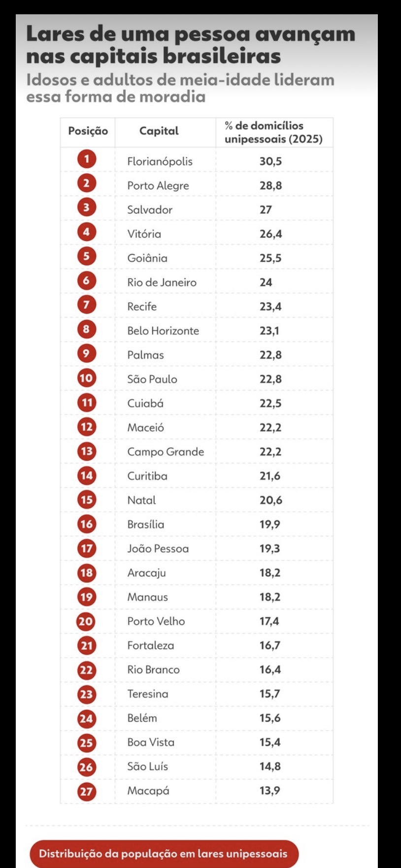Image resolution: width=401 pixels, height=868 pixels.
Task: Click the Posição column header
Action: click(88, 131)
